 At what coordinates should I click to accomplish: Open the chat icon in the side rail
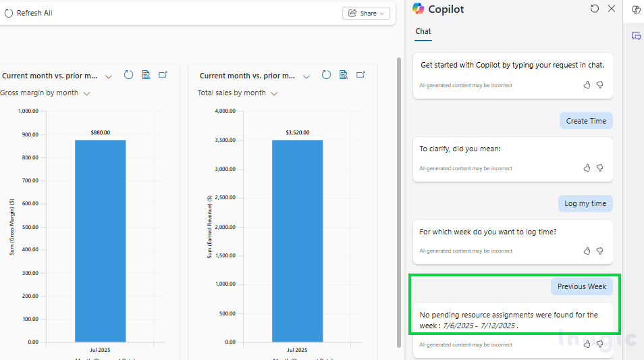636,36
